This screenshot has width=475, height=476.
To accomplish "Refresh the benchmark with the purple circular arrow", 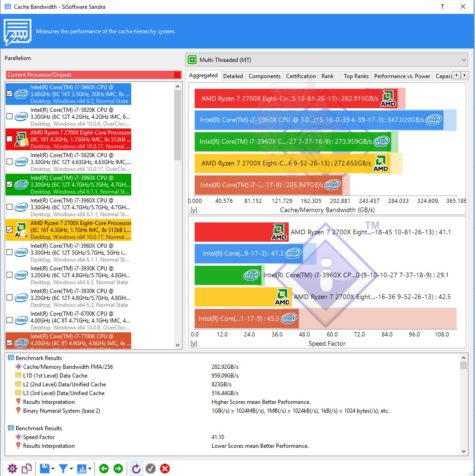I will click(x=136, y=469).
